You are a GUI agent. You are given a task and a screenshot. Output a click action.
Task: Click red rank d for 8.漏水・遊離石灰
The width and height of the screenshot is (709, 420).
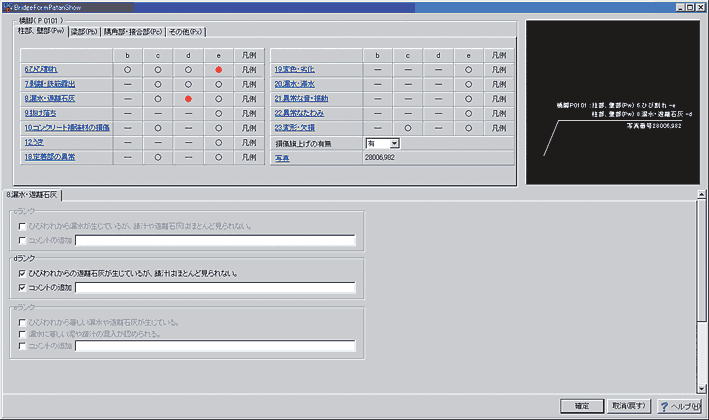point(188,99)
